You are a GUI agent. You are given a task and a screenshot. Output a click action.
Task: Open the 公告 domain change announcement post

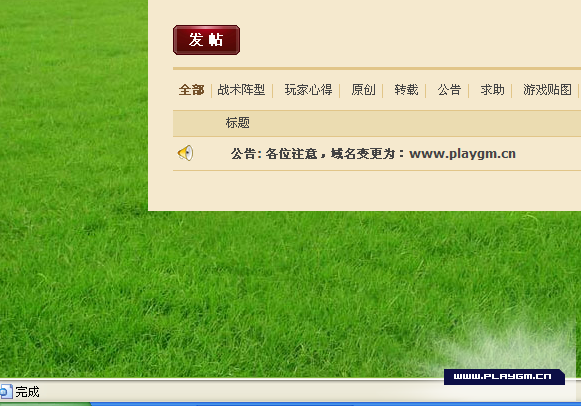click(373, 154)
